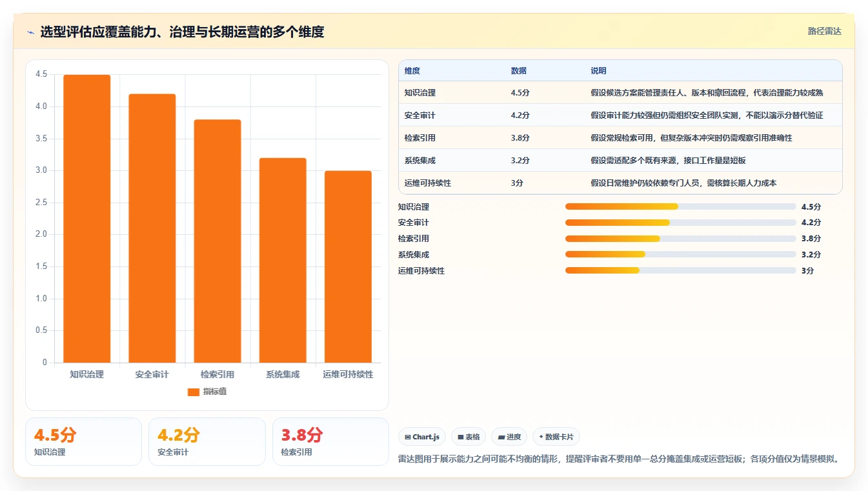
Task: Click the 数据卡片 tag
Action: 556,437
